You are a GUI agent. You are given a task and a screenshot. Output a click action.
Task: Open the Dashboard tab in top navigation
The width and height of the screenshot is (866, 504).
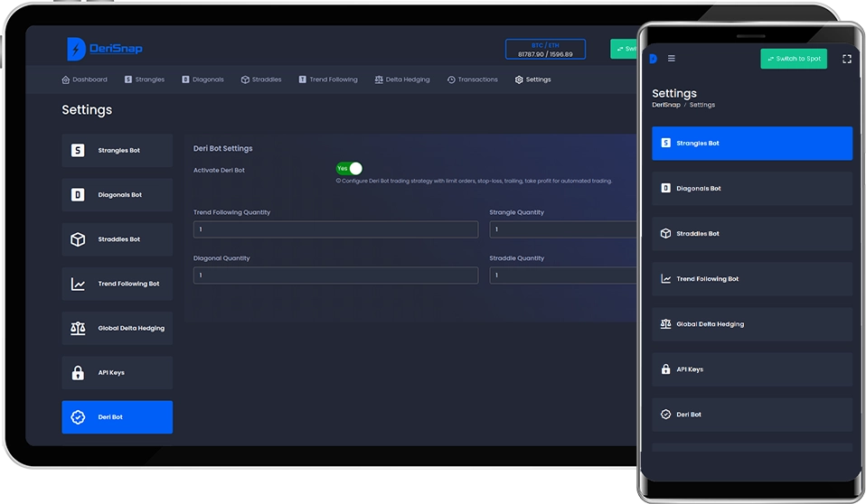coord(84,79)
